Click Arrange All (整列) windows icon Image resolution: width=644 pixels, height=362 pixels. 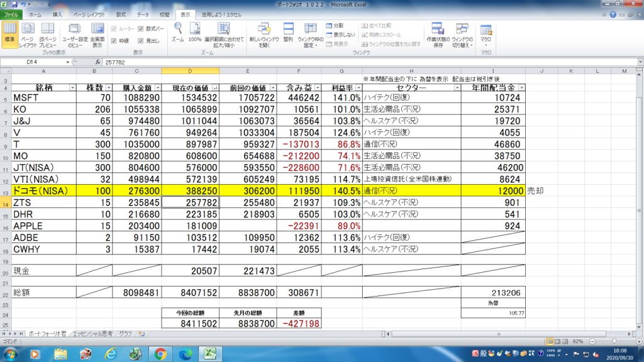(x=288, y=32)
